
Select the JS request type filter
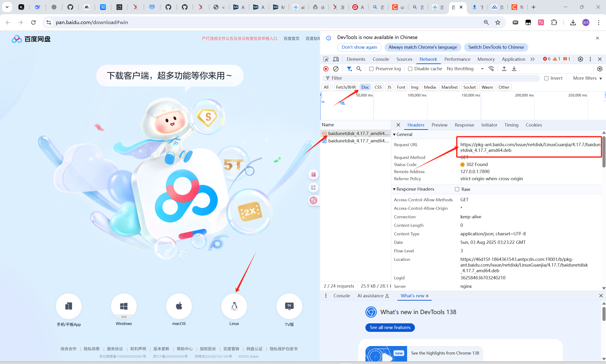click(x=389, y=87)
